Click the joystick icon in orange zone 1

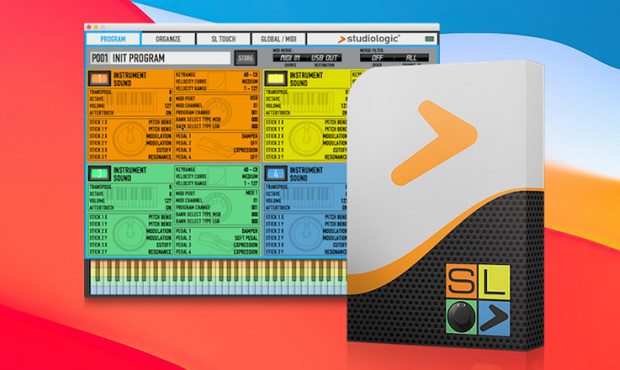[129, 139]
